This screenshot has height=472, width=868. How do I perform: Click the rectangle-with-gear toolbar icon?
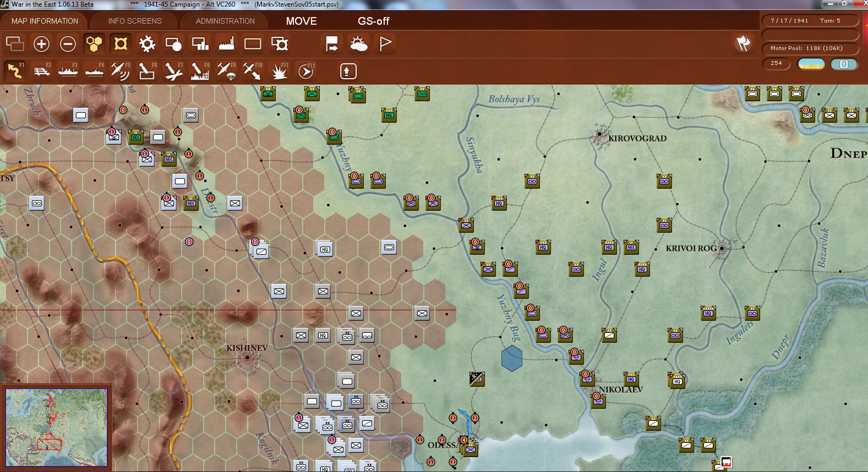pyautogui.click(x=280, y=43)
